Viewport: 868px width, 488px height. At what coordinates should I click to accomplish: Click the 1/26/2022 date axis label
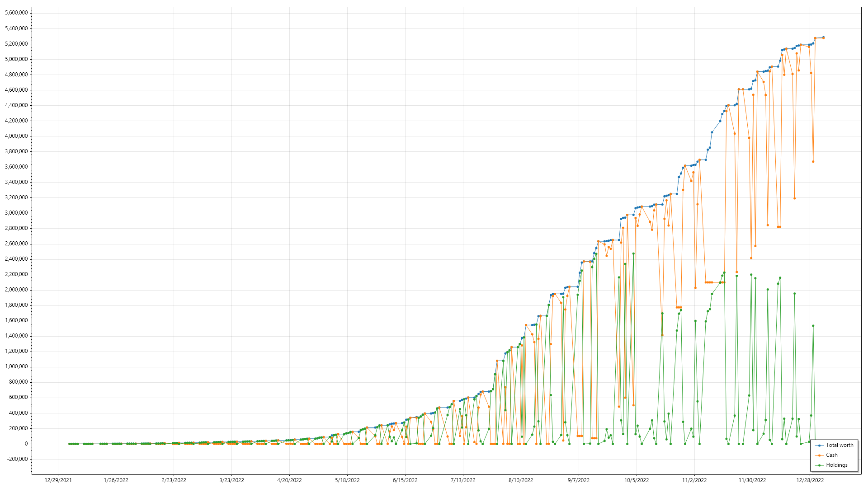coord(116,480)
